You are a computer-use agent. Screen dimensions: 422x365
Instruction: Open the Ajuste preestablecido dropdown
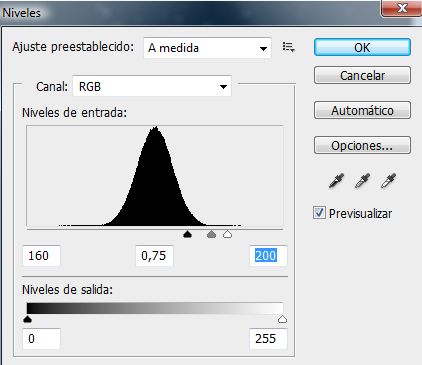point(207,48)
